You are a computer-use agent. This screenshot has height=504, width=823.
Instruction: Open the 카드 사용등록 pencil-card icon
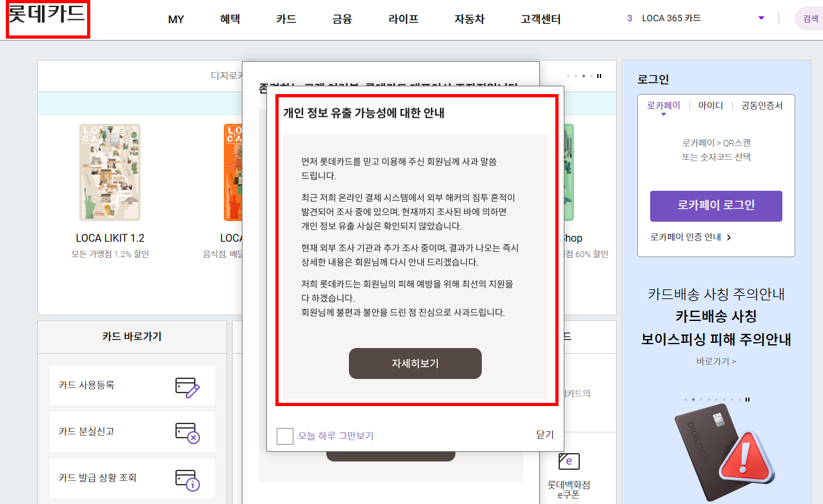(x=188, y=387)
